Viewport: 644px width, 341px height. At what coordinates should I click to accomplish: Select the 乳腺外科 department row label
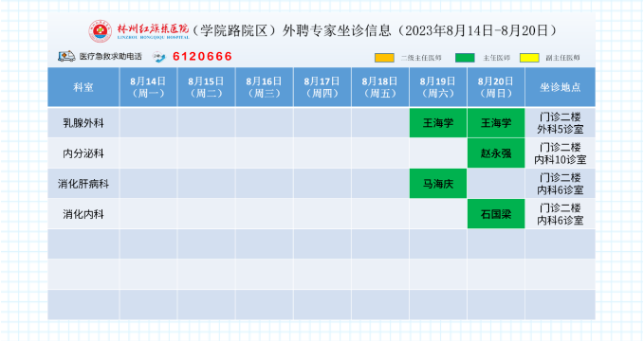point(83,123)
